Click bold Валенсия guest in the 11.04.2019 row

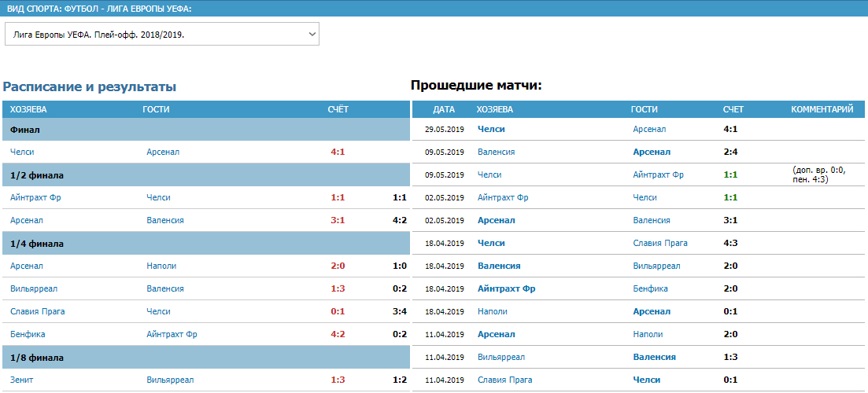(654, 357)
